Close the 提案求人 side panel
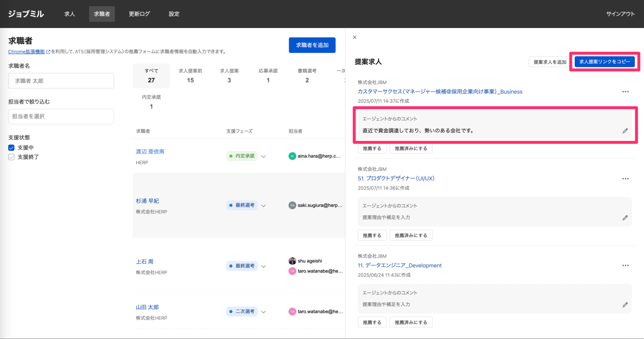 tap(354, 37)
